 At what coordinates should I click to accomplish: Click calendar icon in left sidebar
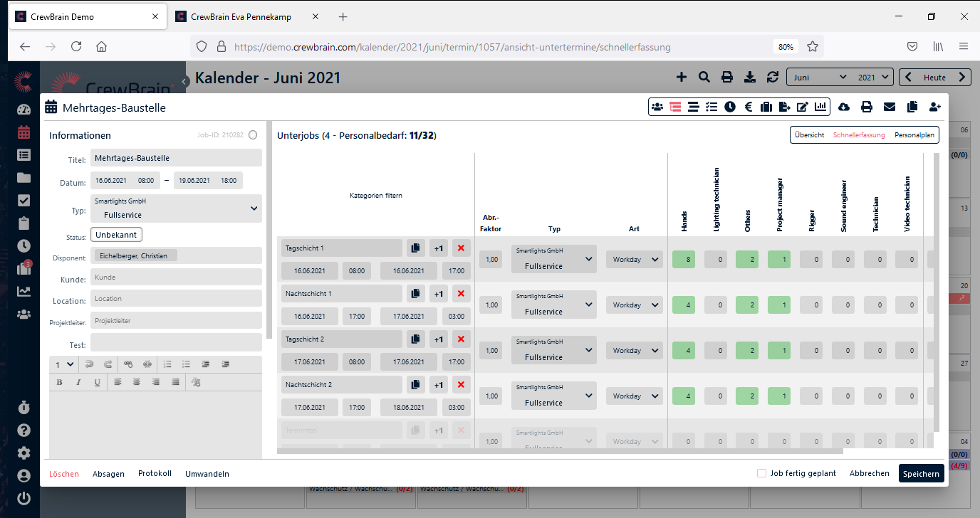(24, 132)
